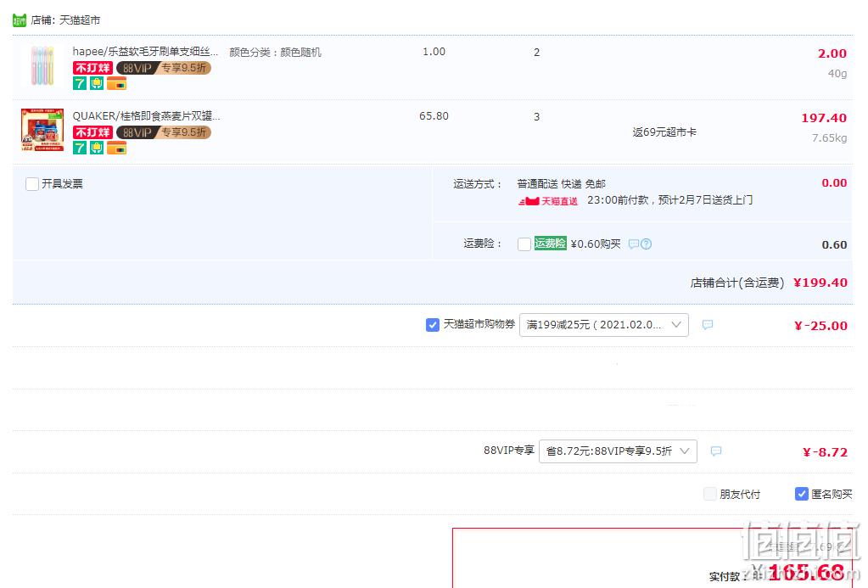
Task: Click the ¥0.60购买 insurance text
Action: tap(596, 244)
